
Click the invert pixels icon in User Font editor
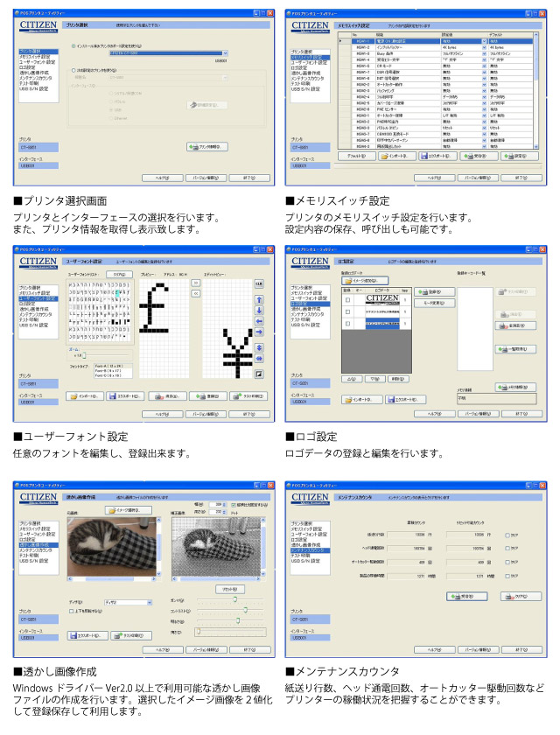(x=259, y=374)
